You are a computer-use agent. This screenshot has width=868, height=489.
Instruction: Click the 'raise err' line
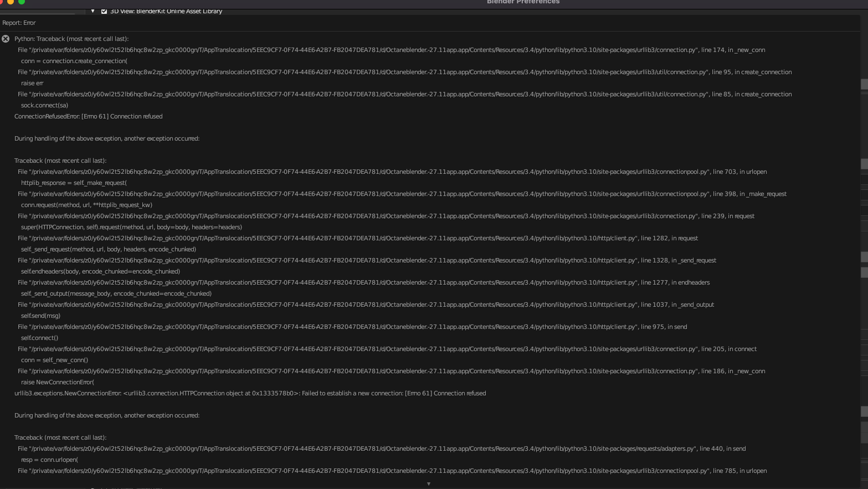tap(32, 83)
